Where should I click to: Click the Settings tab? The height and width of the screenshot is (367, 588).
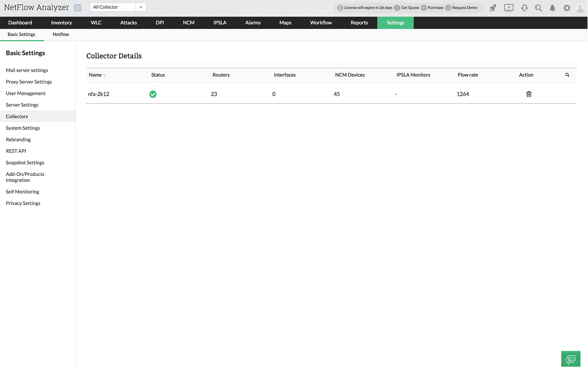click(395, 23)
